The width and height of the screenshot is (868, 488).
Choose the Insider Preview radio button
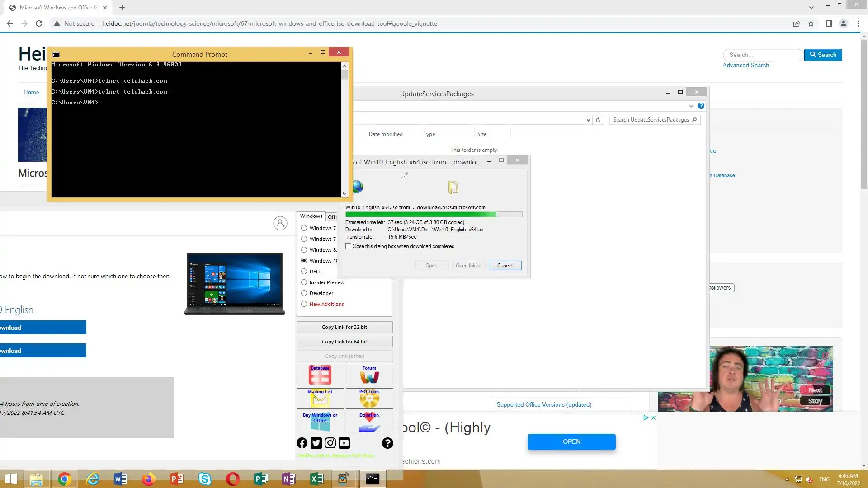304,282
